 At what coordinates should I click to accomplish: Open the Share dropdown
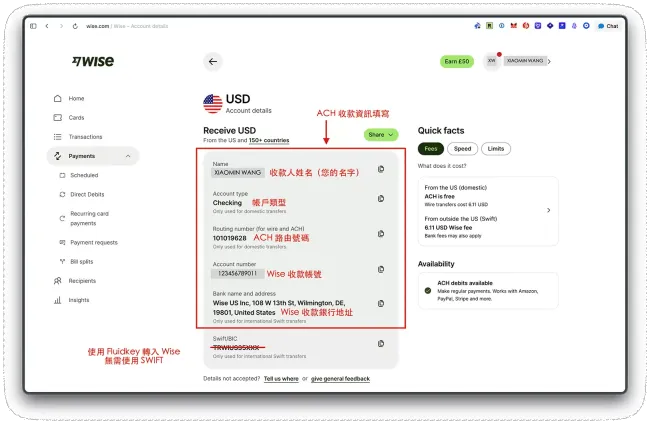pyautogui.click(x=381, y=135)
